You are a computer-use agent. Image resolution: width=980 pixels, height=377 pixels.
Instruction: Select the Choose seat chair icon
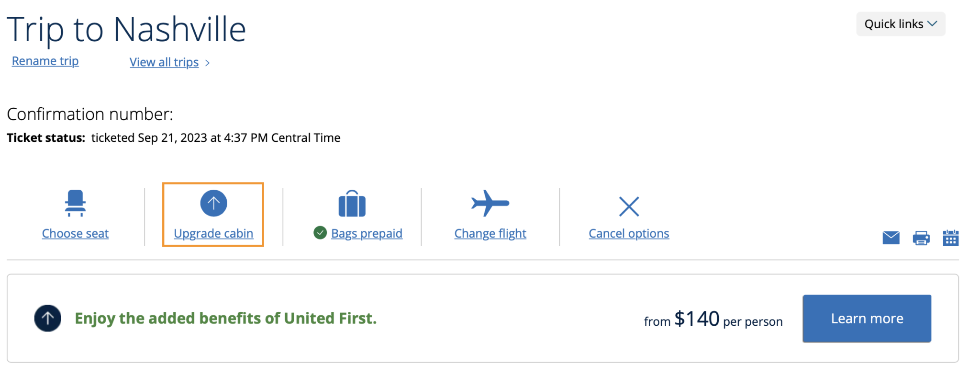point(75,203)
